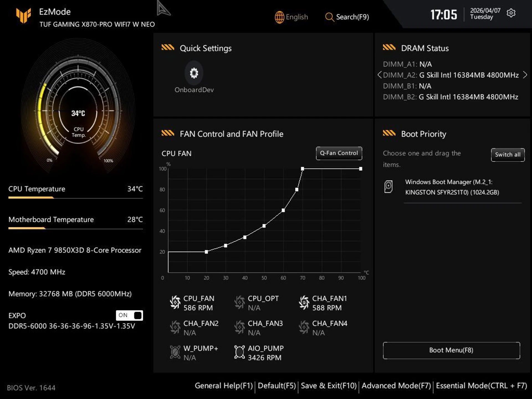Select the CPU_OPT fan icon
The image size is (532, 399).
point(239,303)
